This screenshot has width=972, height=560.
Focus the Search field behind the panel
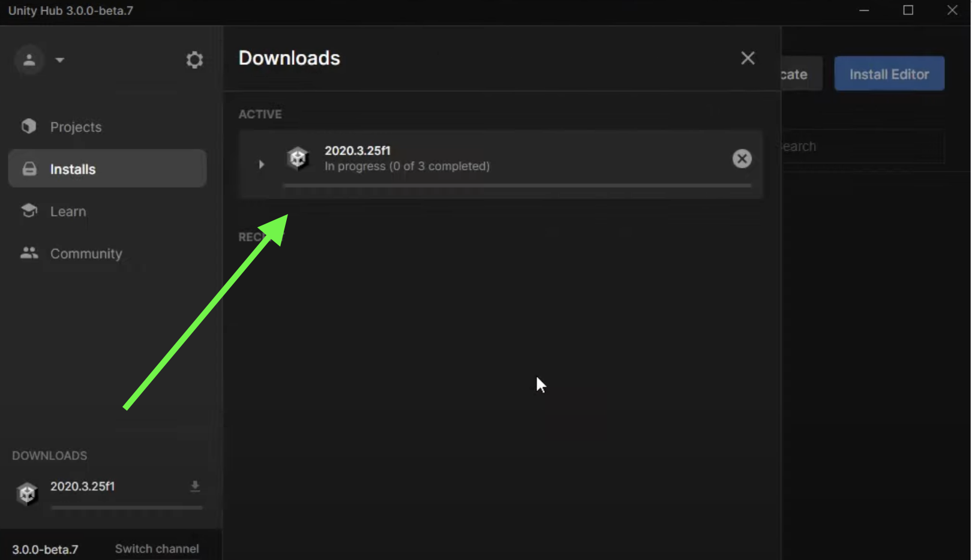(x=863, y=146)
